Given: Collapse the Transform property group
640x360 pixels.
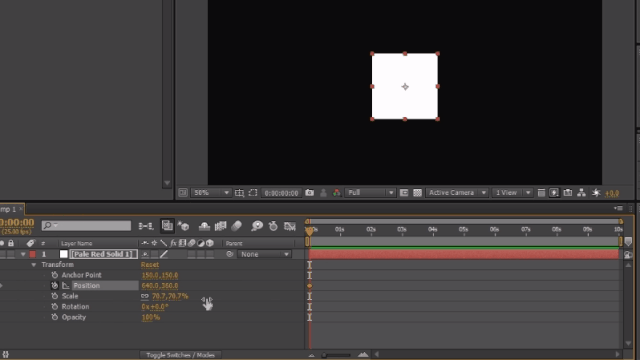Looking at the screenshot, I should [x=34, y=265].
